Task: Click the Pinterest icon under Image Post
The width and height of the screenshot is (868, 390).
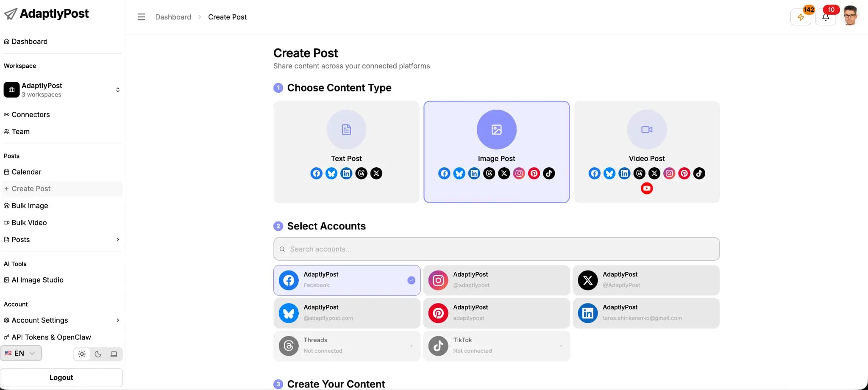Action: 534,173
